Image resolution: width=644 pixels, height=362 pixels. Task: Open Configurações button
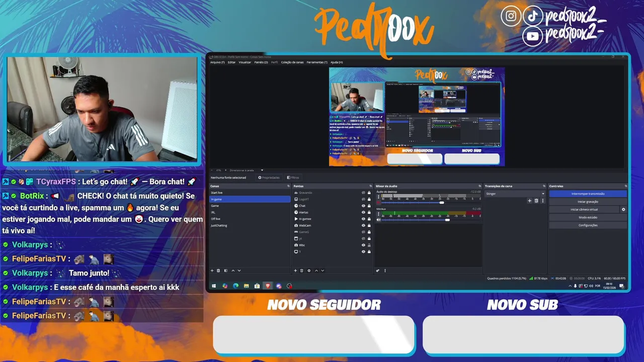(588, 225)
